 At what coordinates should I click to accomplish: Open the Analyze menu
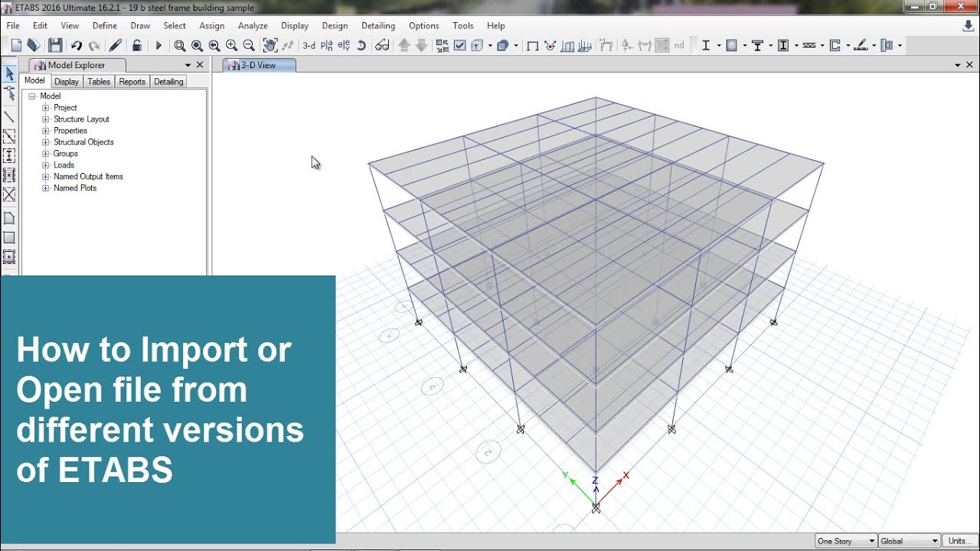[x=253, y=25]
